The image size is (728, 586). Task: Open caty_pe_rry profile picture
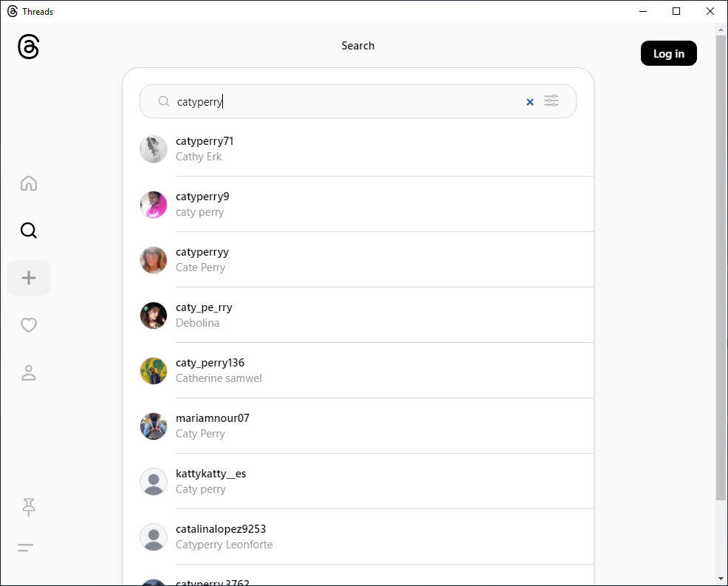click(154, 316)
